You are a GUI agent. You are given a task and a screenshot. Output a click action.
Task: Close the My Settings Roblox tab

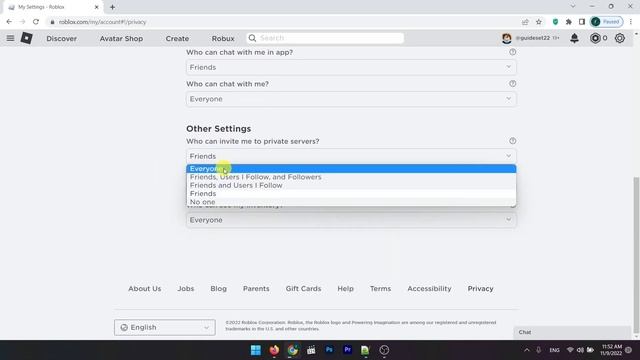pyautogui.click(x=97, y=7)
